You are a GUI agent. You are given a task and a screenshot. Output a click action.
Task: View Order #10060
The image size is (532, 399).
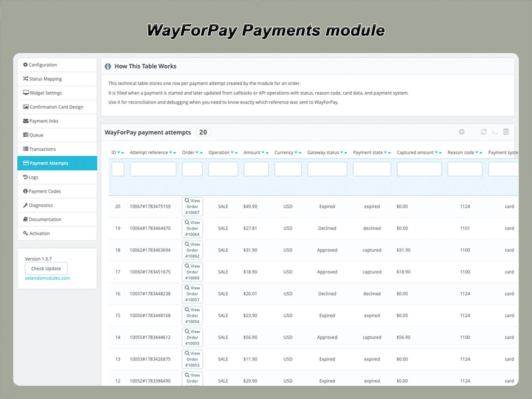(192, 272)
